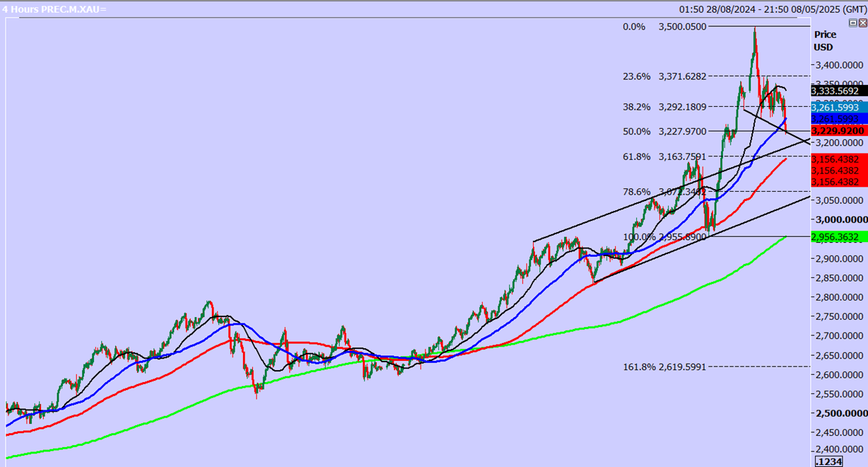Click the light blue 3,261.5993 price tag
868x467 pixels.
835,106
